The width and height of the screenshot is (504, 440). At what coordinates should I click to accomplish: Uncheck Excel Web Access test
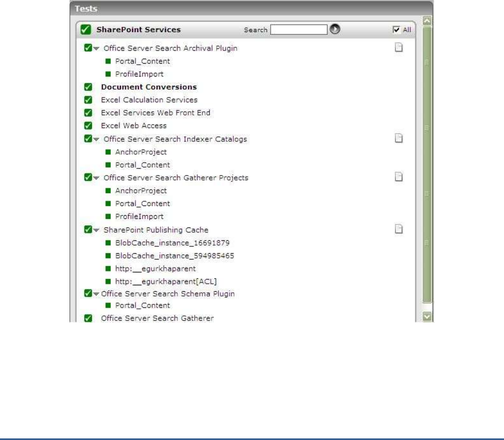click(88, 125)
